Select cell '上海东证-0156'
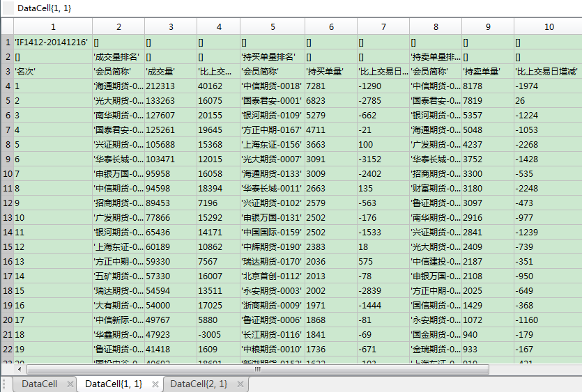Viewport: 582px width, 392px height. [273, 144]
